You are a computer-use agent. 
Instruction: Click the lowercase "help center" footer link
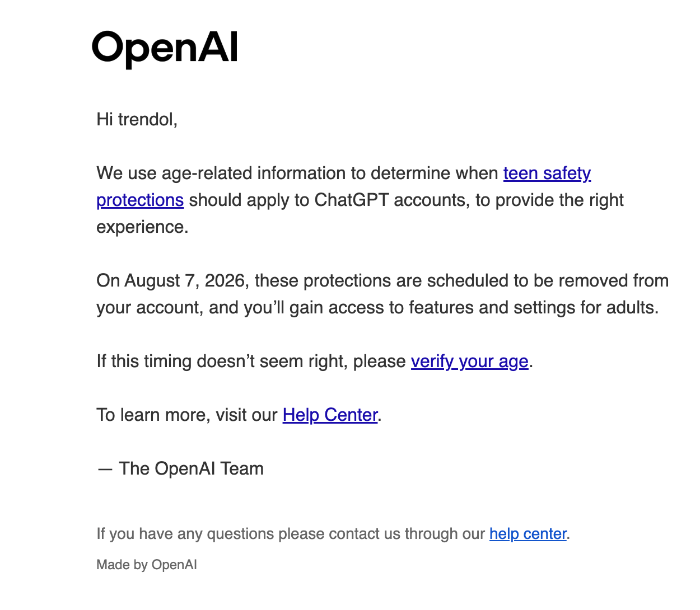coord(528,534)
